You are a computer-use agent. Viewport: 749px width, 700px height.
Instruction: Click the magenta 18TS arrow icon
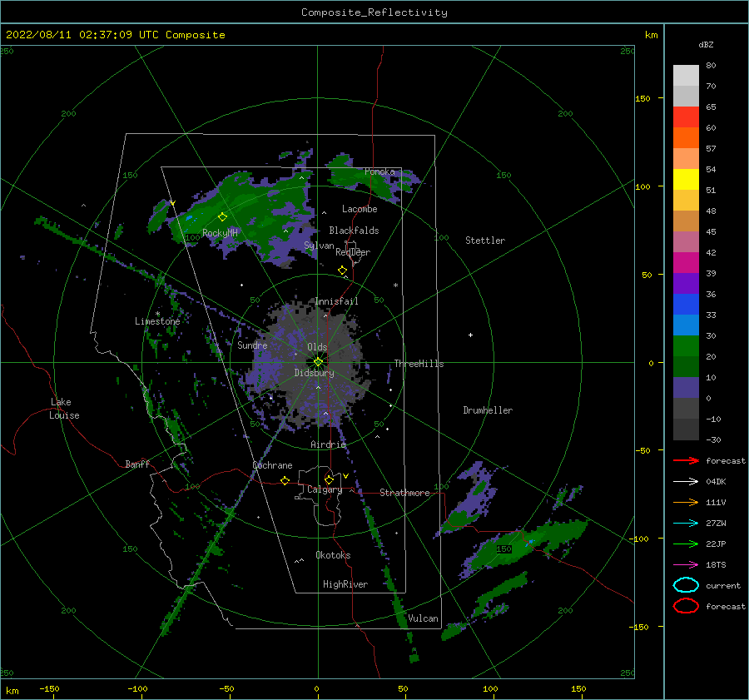(x=686, y=565)
